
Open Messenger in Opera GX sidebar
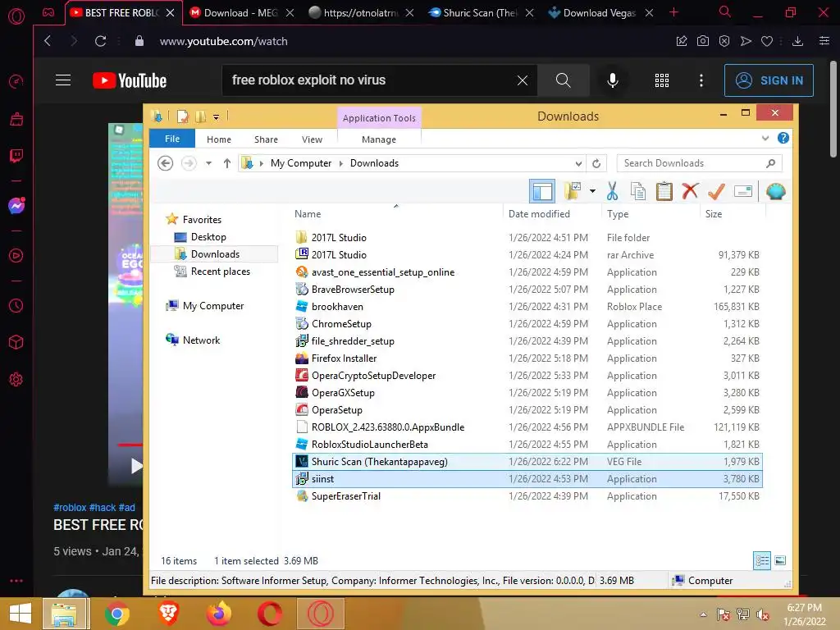pos(16,206)
